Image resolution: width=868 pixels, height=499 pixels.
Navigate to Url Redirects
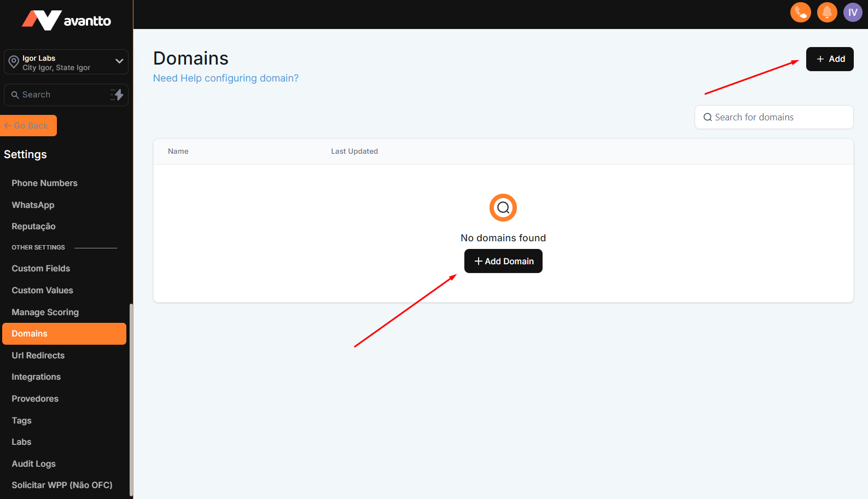tap(38, 356)
